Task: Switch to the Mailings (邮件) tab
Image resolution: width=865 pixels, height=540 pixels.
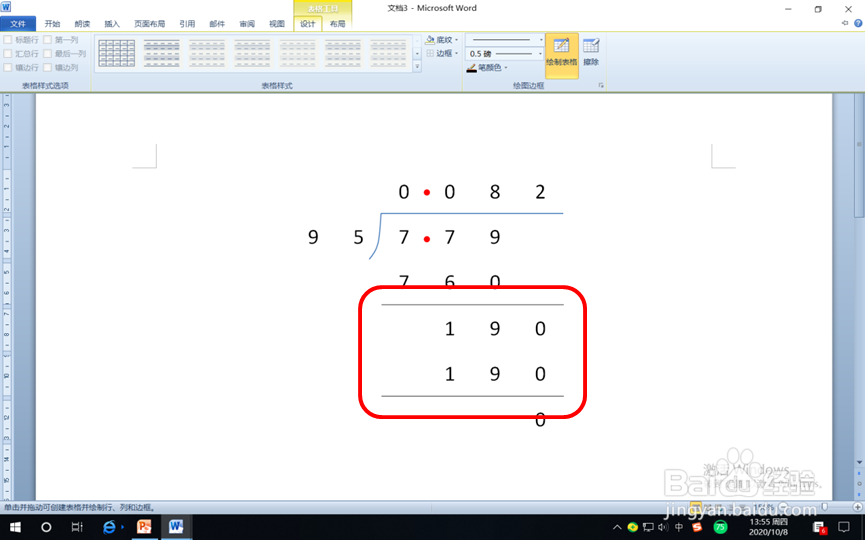Action: (x=217, y=24)
